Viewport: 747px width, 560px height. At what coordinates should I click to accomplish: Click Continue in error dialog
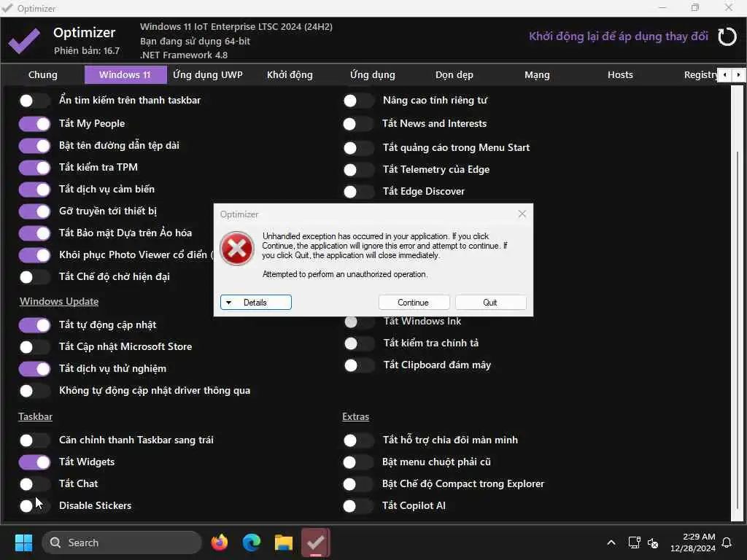pos(414,303)
